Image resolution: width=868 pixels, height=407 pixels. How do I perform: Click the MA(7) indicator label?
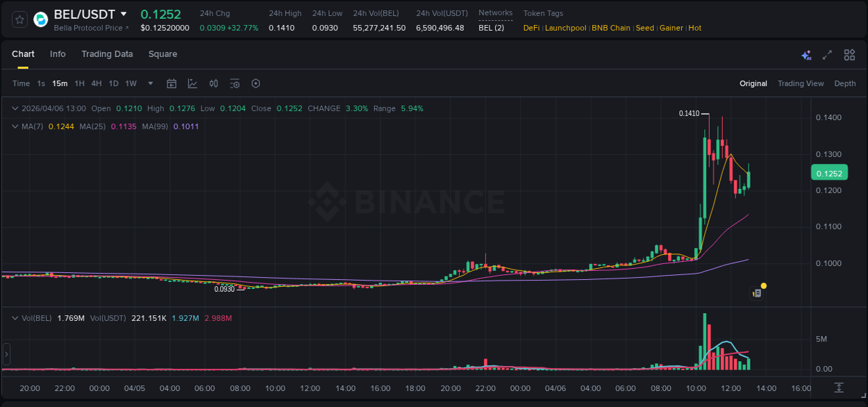pos(32,126)
